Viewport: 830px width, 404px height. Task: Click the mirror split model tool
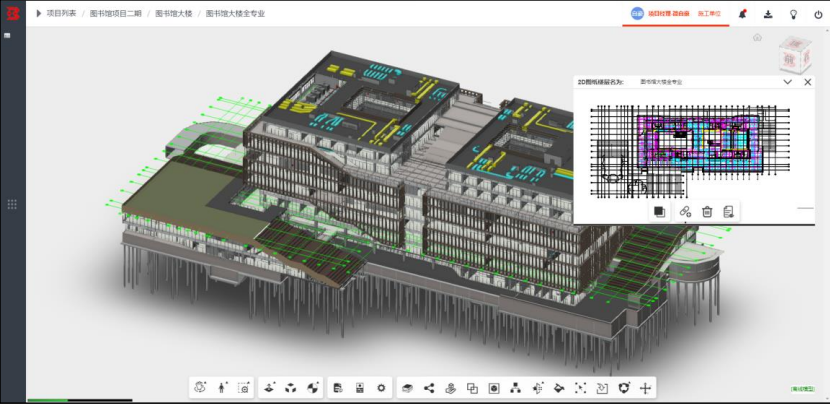click(x=537, y=388)
